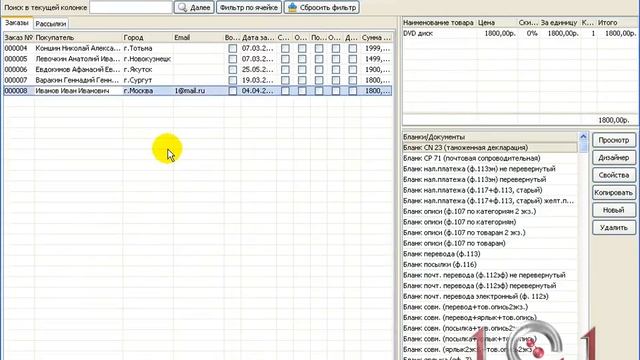Toggle the Д... checkbox for order 000005

pos(353,59)
